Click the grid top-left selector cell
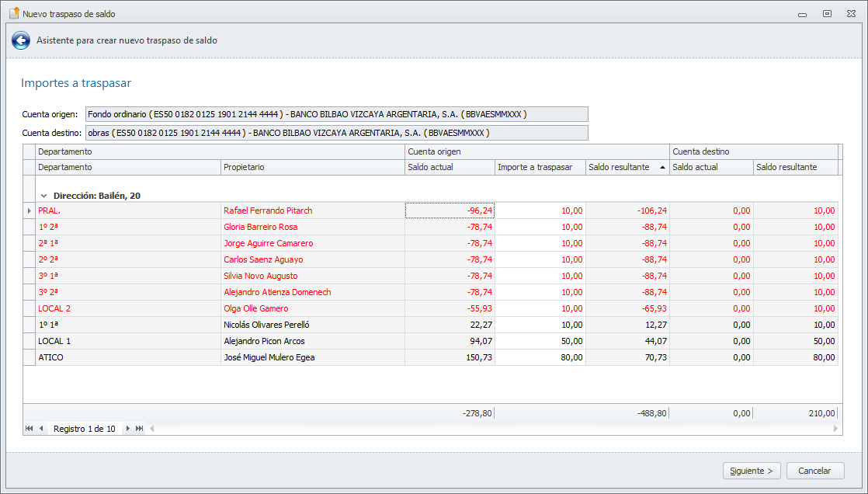 click(x=30, y=151)
